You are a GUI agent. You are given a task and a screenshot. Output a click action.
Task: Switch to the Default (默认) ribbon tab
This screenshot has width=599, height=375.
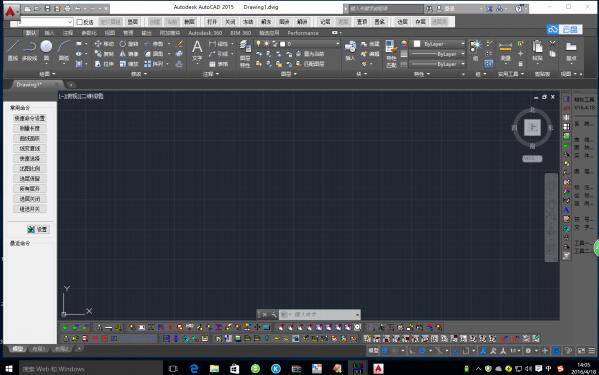pyautogui.click(x=31, y=33)
